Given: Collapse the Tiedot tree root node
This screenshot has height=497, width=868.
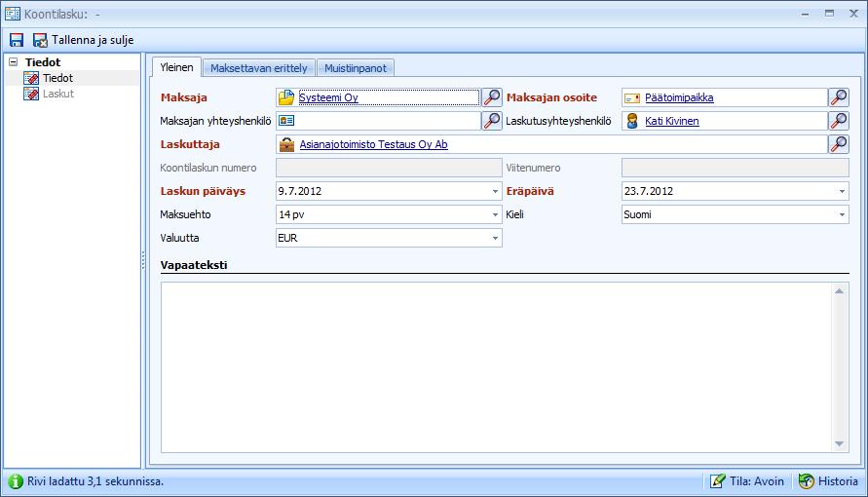Looking at the screenshot, I should 14,62.
